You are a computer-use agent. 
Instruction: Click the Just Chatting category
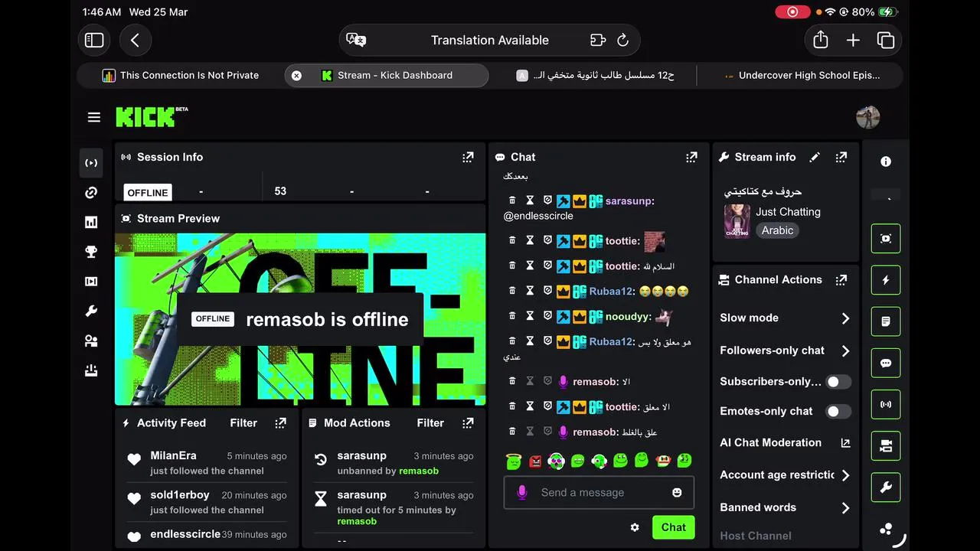[x=788, y=212]
